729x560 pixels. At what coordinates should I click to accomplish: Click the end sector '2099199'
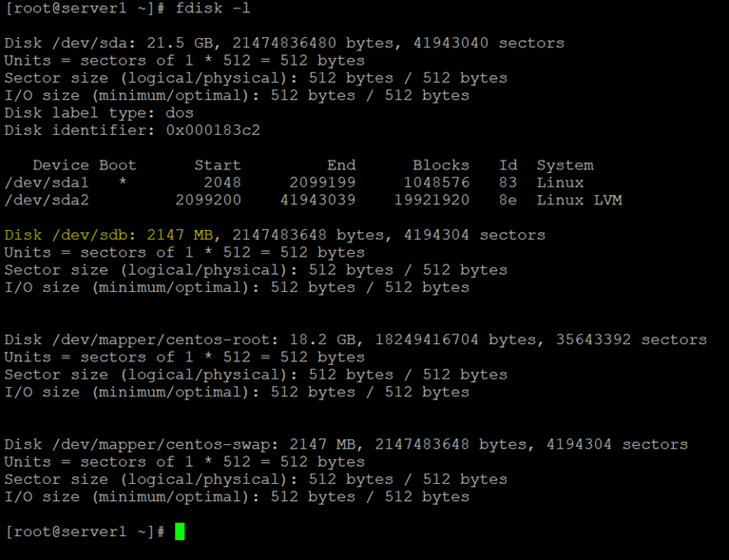coord(322,183)
